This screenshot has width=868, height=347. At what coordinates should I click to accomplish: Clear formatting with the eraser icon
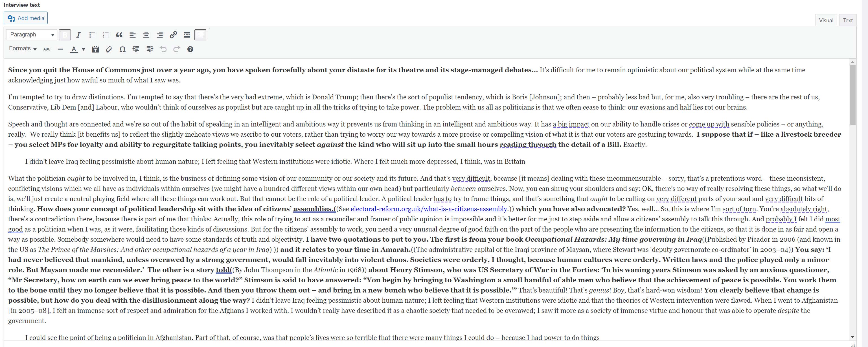(108, 49)
